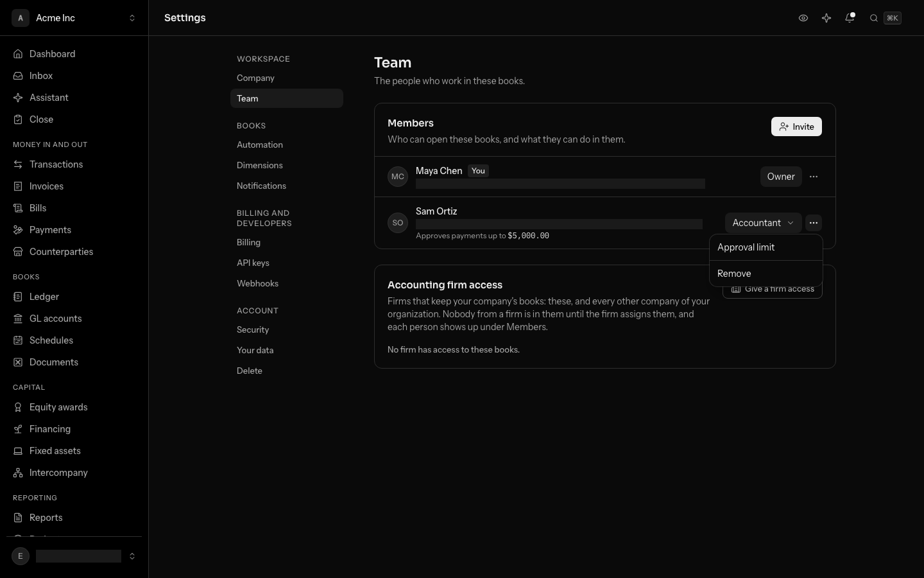This screenshot has height=578, width=924.
Task: Open search with the ⌘K button
Action: pos(886,18)
